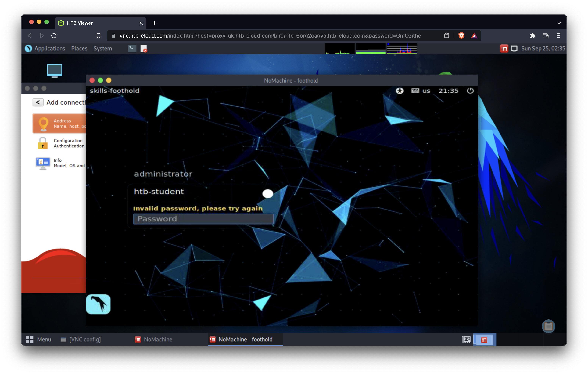Switch to VNC config taskbar item
The image size is (588, 374).
pos(81,339)
